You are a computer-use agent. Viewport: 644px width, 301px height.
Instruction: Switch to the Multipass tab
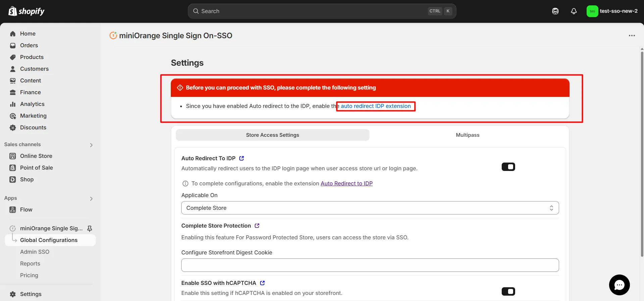(x=467, y=135)
